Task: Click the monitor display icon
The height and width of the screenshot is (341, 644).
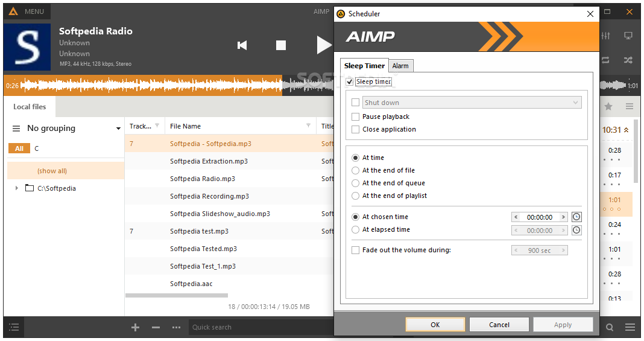Action: [628, 36]
